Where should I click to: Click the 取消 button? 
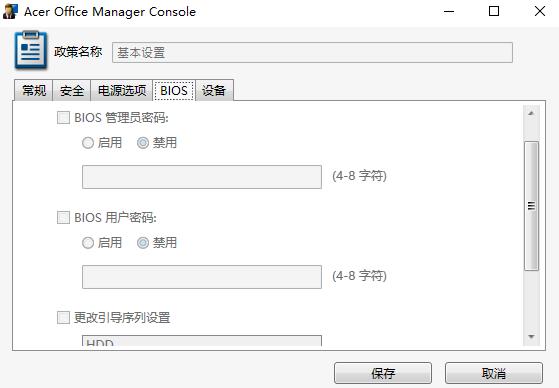point(494,373)
